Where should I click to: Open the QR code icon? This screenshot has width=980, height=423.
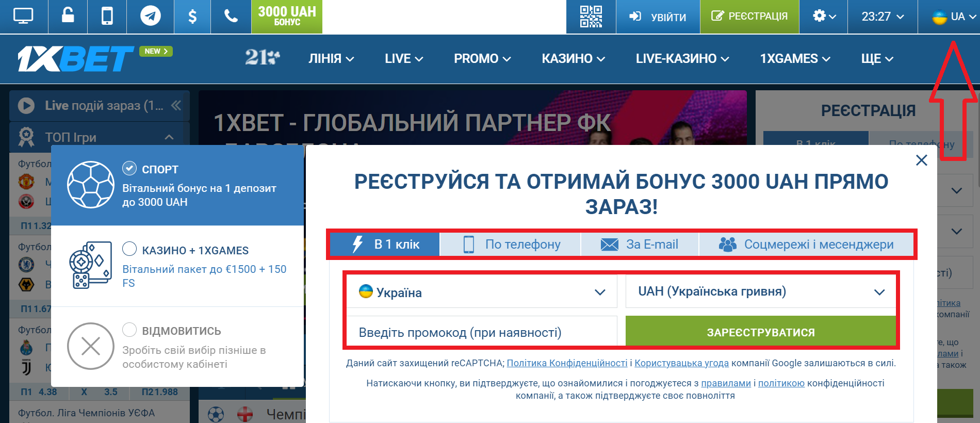(x=591, y=17)
